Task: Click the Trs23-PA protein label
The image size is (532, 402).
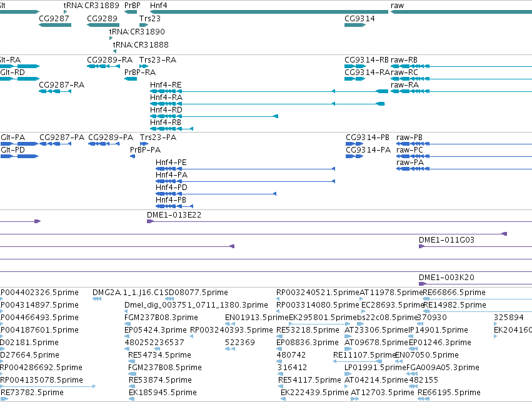Action: [x=158, y=138]
